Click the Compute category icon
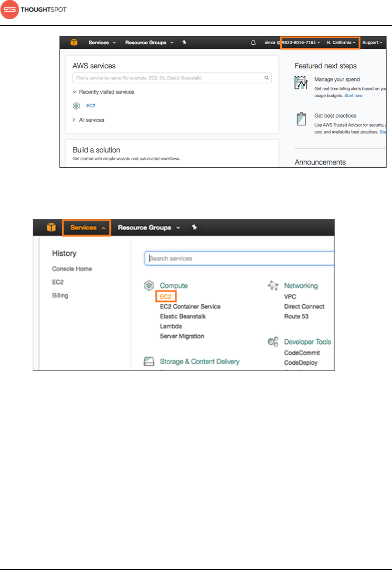 (x=149, y=285)
